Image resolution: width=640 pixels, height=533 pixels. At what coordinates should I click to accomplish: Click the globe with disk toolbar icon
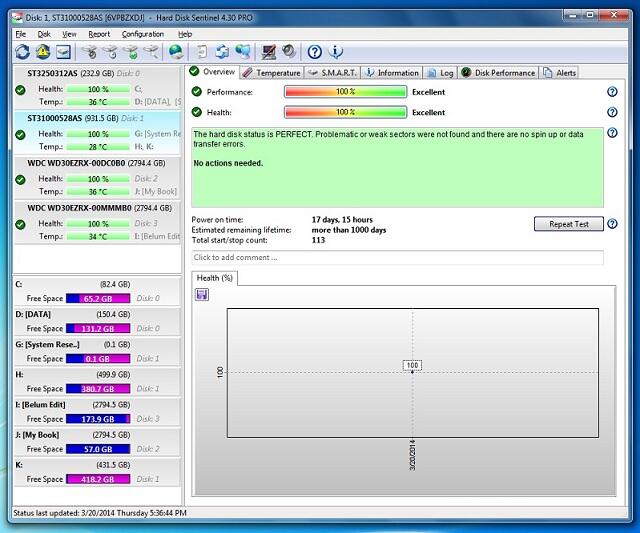(176, 52)
